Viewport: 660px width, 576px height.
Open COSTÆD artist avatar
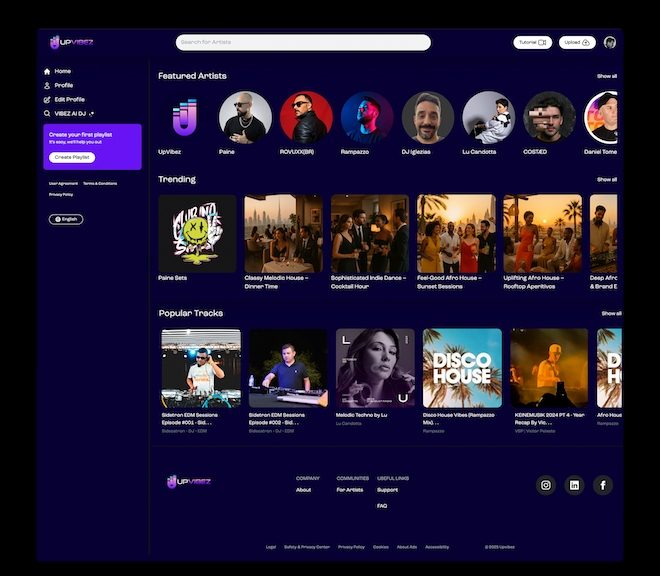point(549,117)
